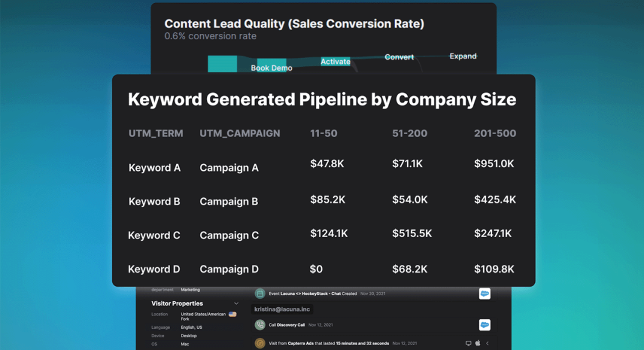Select the Keyword A row label
Image resolution: width=644 pixels, height=350 pixels.
pyautogui.click(x=154, y=168)
